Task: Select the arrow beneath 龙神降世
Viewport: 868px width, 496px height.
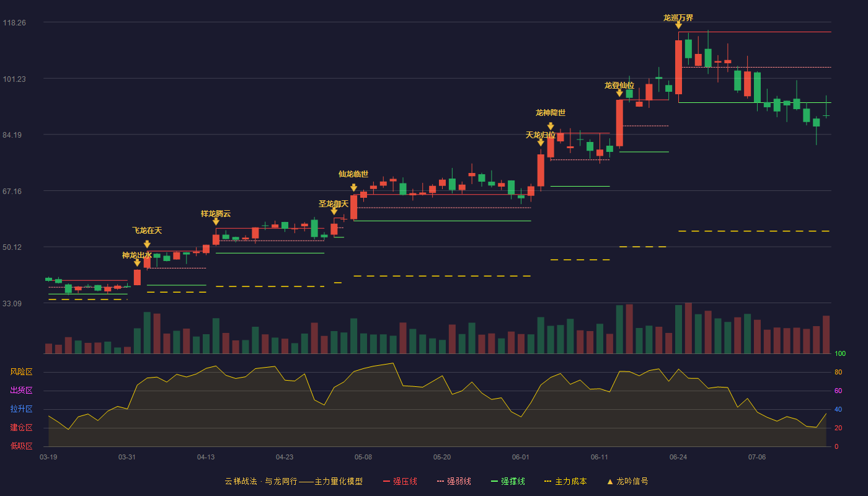Action: (551, 126)
